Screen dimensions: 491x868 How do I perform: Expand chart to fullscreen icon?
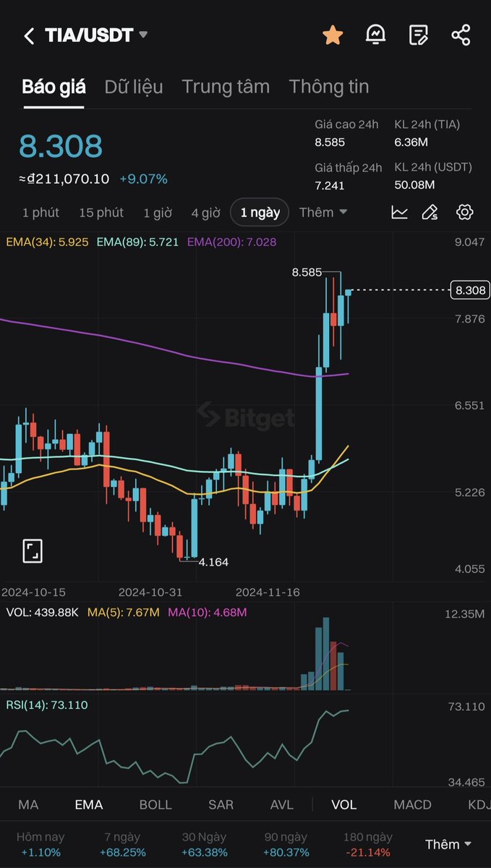coord(33,550)
